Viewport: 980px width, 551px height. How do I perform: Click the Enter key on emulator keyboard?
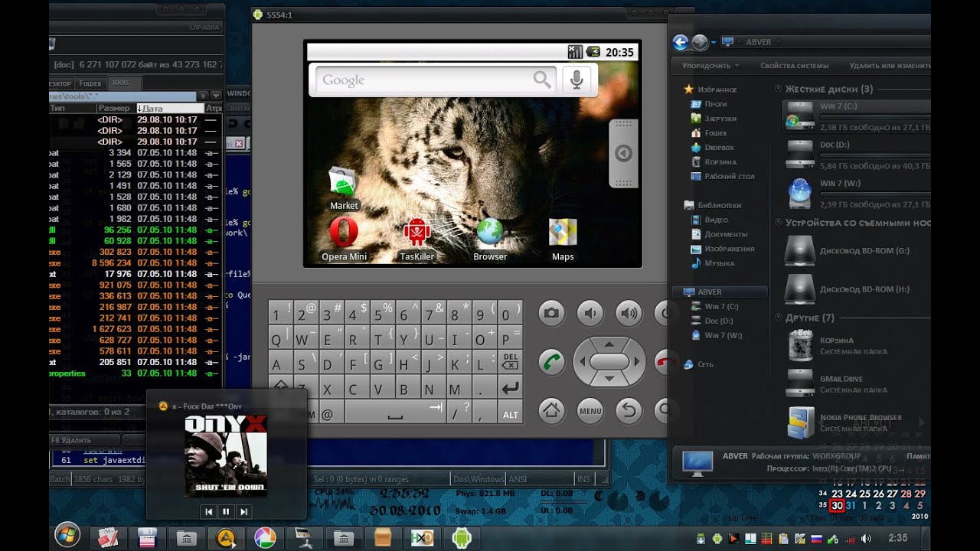510,388
